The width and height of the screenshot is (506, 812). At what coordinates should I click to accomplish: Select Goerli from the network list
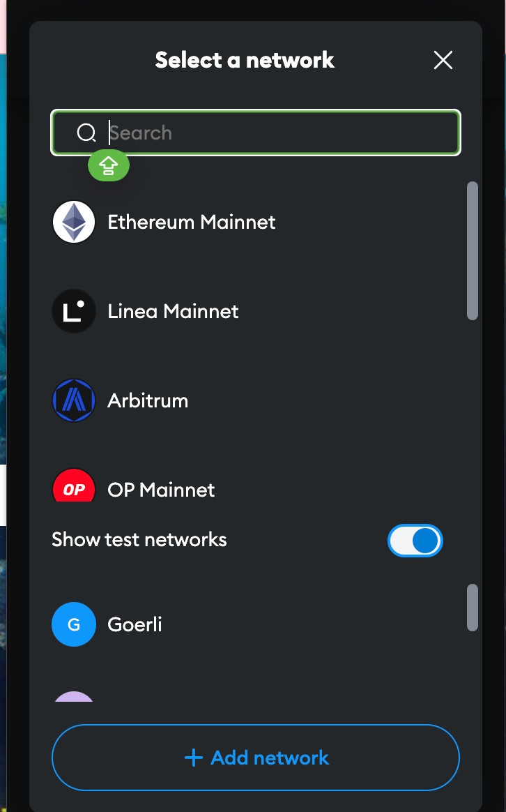[135, 624]
